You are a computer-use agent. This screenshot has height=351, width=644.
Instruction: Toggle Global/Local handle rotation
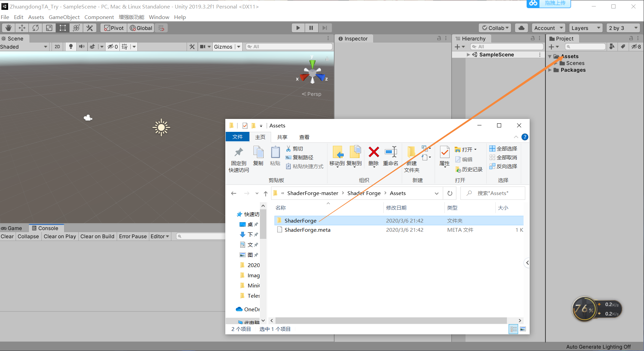tap(141, 28)
